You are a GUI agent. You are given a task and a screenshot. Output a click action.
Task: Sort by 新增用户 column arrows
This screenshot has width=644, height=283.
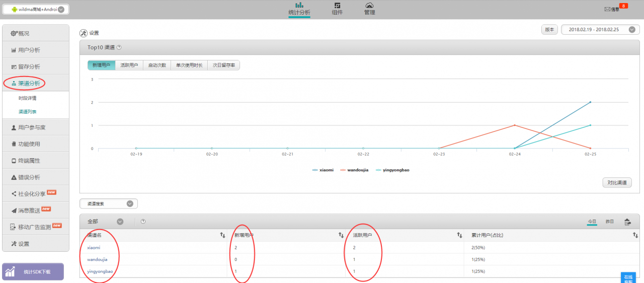(x=341, y=235)
